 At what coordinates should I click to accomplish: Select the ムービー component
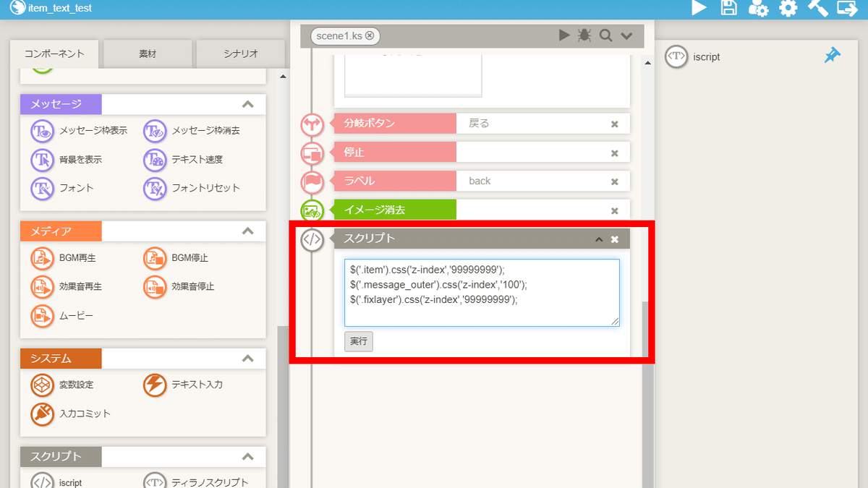(x=62, y=315)
